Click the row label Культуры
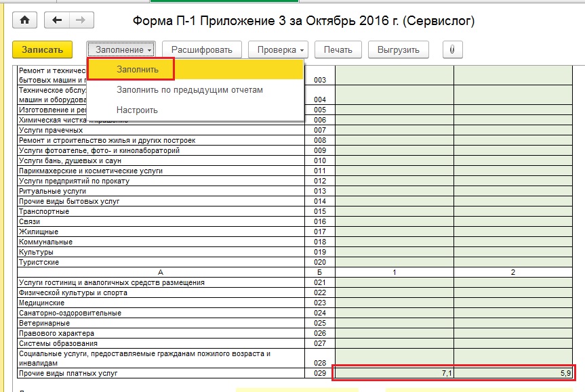Viewport: 585px width, 392px height. (36, 252)
